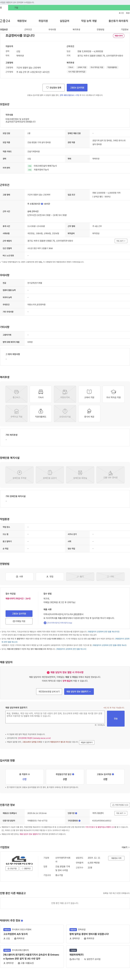Jump to 근무조건 section tab
This screenshot has width=130, height=980.
[28, 29]
